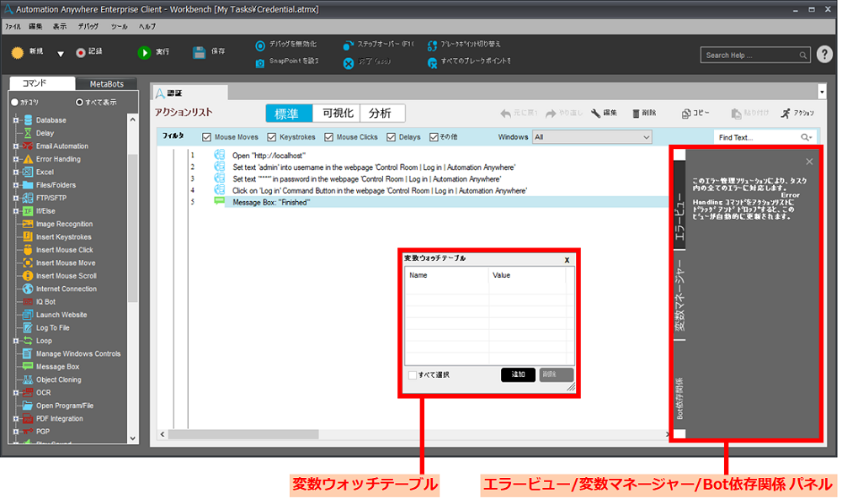Expand the Email Automation node
Image resolution: width=842 pixels, height=504 pixels.
(x=15, y=146)
